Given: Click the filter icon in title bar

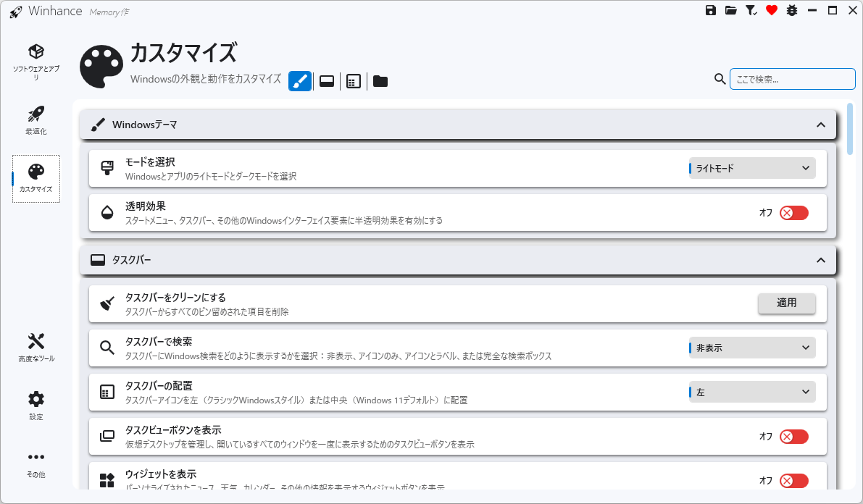Looking at the screenshot, I should pos(751,11).
